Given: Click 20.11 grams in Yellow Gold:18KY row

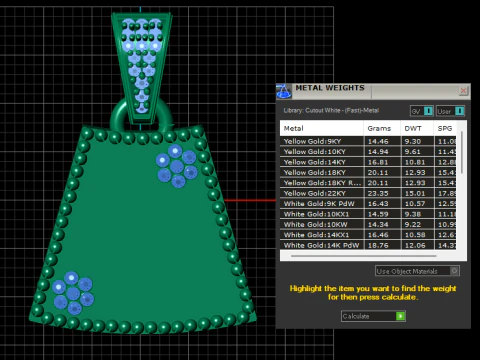Looking at the screenshot, I should [x=382, y=172].
